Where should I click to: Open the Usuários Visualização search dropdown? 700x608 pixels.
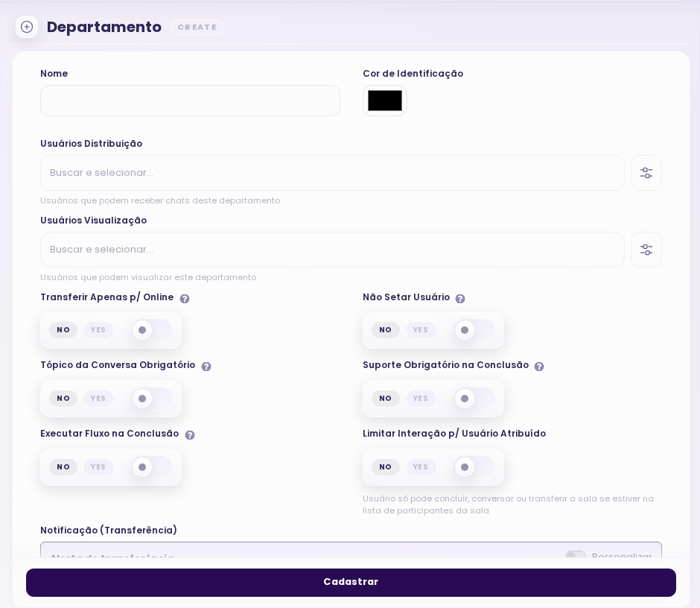(332, 250)
